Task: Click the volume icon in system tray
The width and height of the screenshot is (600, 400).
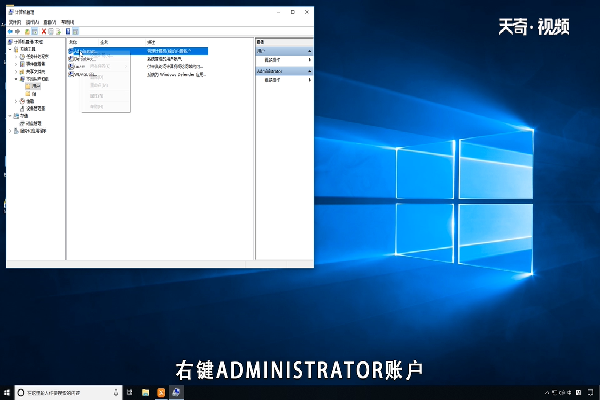Action: coord(564,392)
